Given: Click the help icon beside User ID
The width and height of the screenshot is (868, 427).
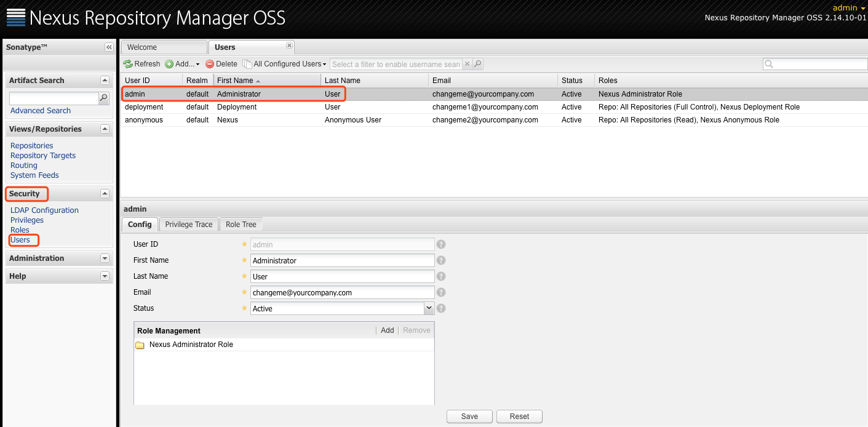Looking at the screenshot, I should [x=441, y=244].
